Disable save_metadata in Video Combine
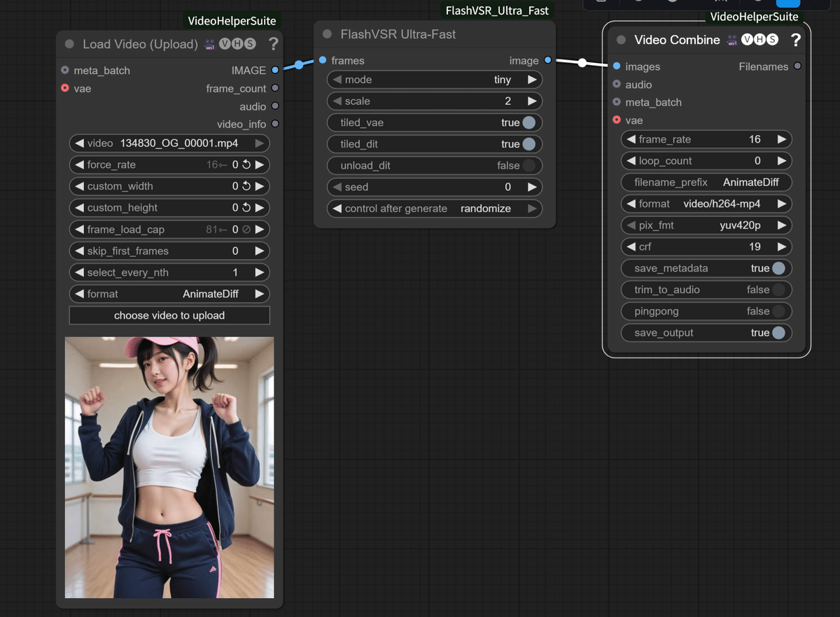The image size is (840, 617). click(779, 268)
